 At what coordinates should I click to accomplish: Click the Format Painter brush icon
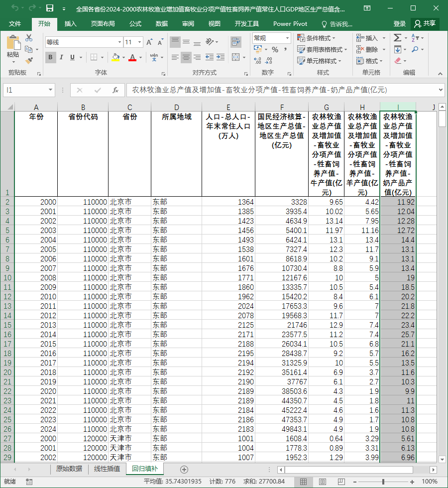(x=29, y=60)
